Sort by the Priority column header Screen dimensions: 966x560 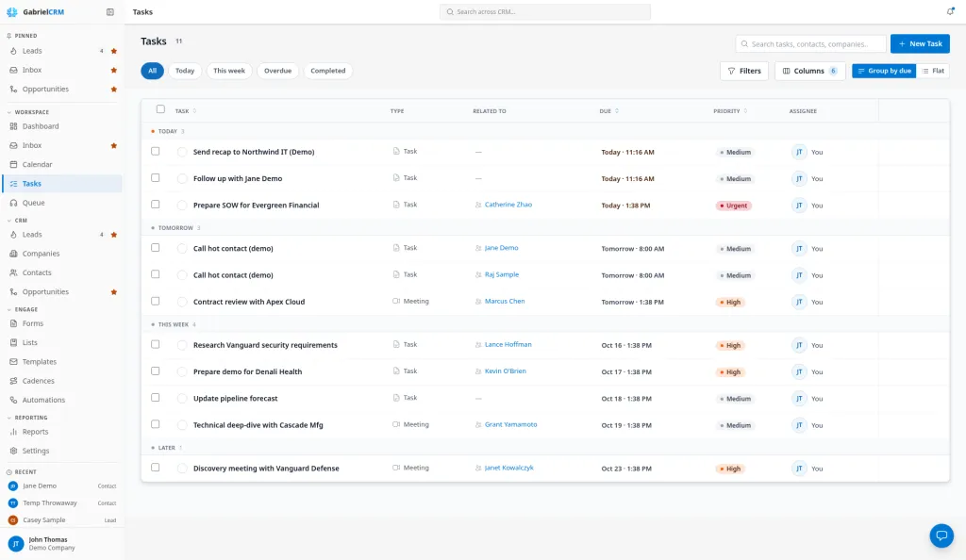point(731,111)
